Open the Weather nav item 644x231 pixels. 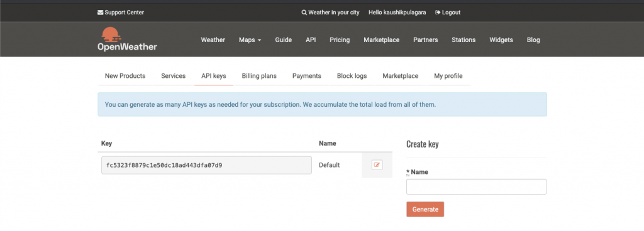click(213, 40)
